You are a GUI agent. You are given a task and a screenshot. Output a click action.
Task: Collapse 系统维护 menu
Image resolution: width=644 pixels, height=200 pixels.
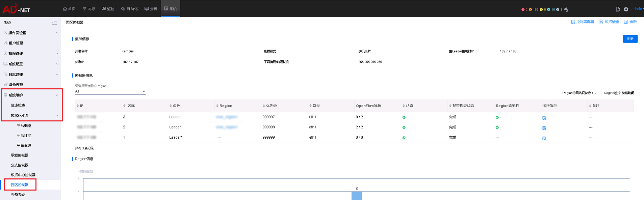click(57, 95)
